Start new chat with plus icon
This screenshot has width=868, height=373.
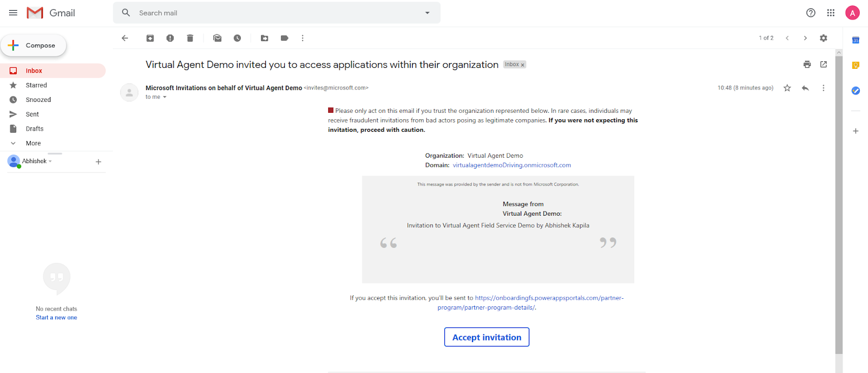click(98, 162)
